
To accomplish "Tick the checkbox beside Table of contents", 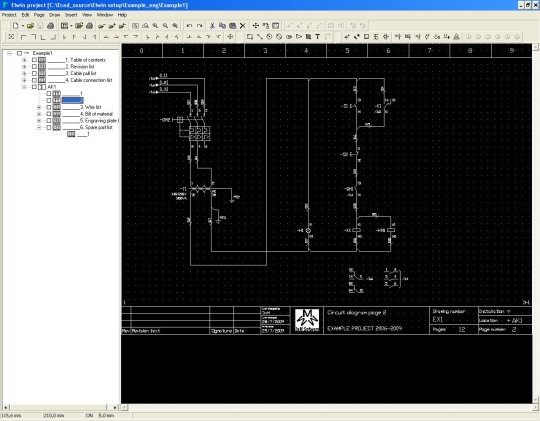I will 34,60.
